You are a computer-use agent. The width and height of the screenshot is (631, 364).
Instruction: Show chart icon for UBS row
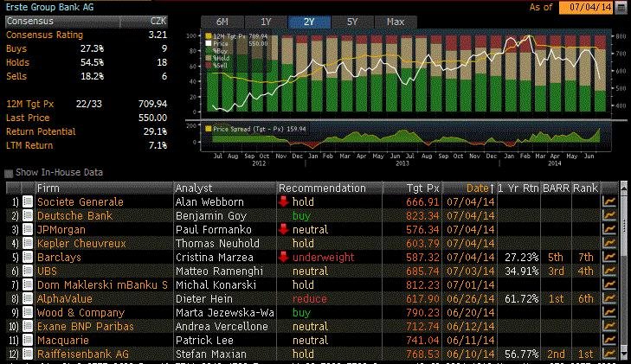[x=609, y=271]
